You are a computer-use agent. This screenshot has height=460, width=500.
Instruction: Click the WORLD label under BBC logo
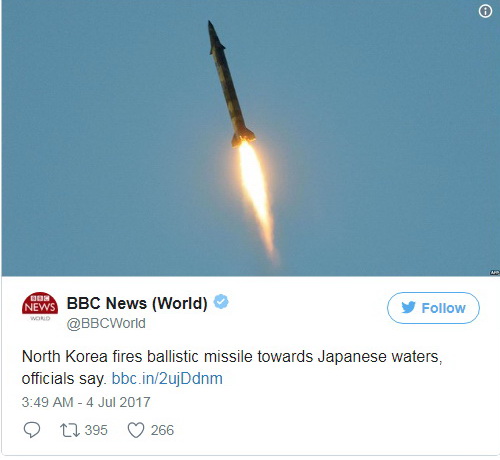(40, 318)
